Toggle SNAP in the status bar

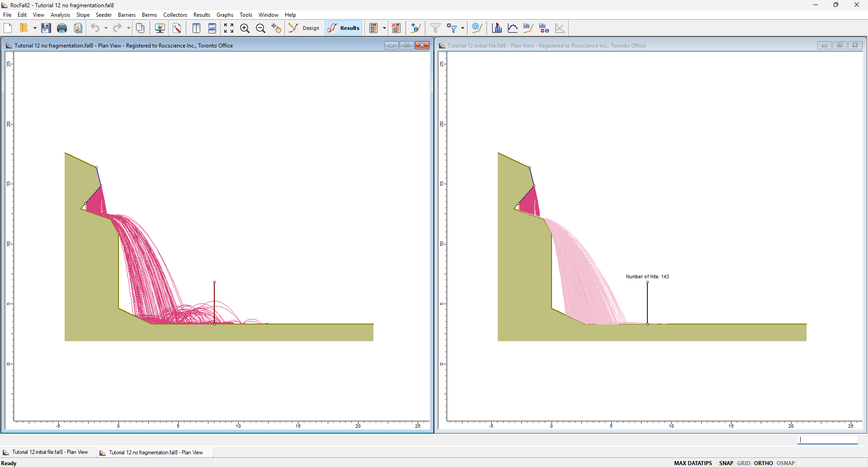tap(726, 463)
